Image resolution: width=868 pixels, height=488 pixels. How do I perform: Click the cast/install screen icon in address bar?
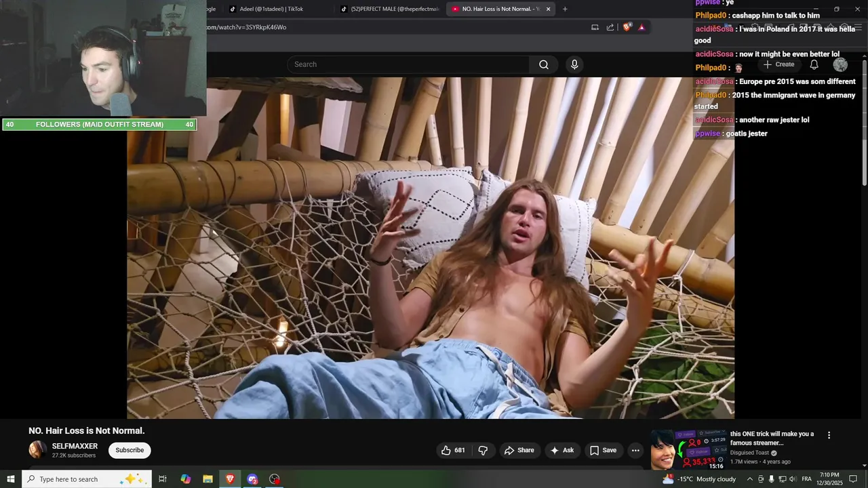coord(595,27)
